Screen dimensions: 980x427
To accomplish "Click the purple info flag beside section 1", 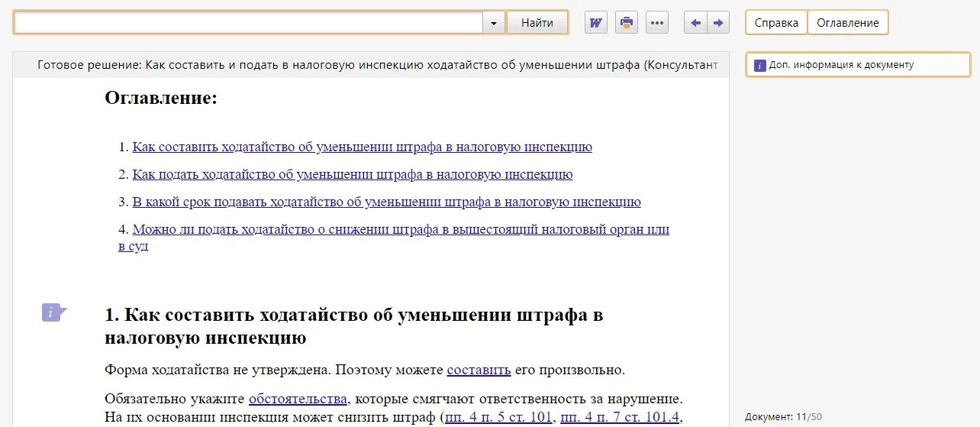I will click(54, 312).
